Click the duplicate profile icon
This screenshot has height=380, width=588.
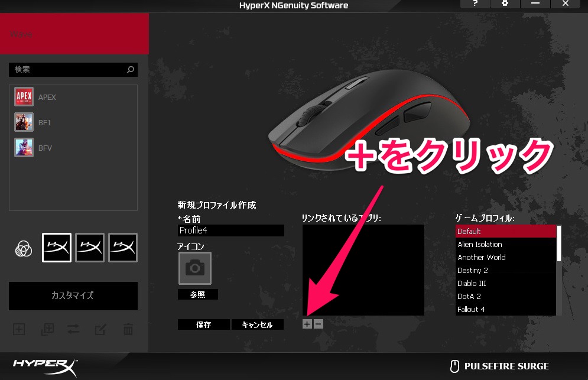(x=48, y=329)
